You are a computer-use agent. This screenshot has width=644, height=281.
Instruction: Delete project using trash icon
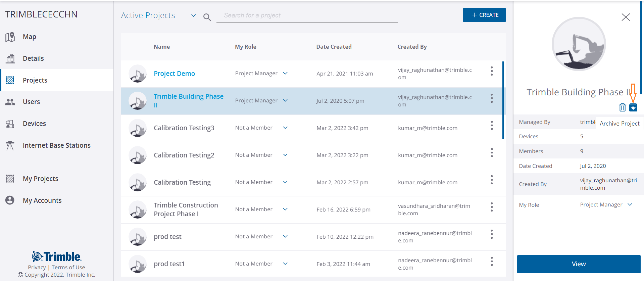tap(622, 107)
